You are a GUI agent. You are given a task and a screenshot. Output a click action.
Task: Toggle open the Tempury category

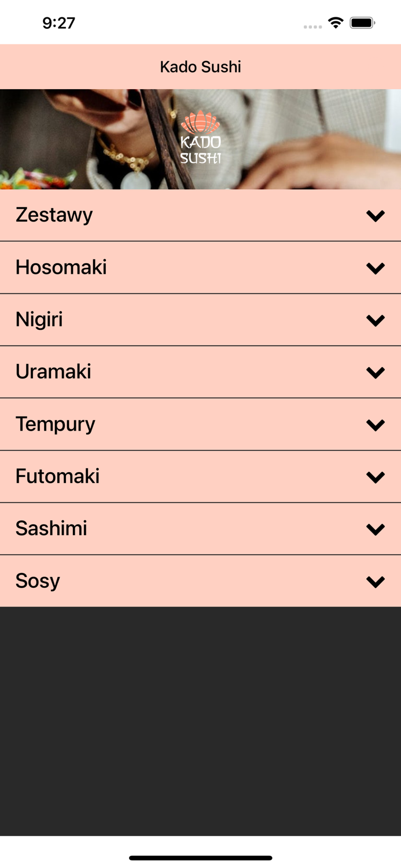coord(200,424)
